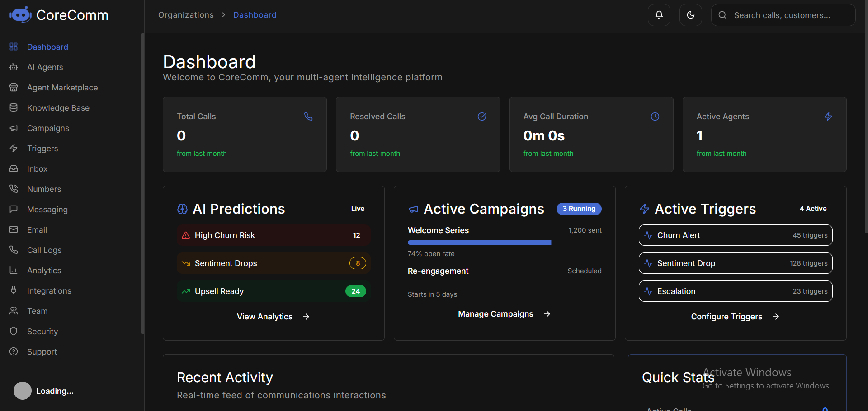
Task: Click the Integrations plug icon
Action: (14, 291)
